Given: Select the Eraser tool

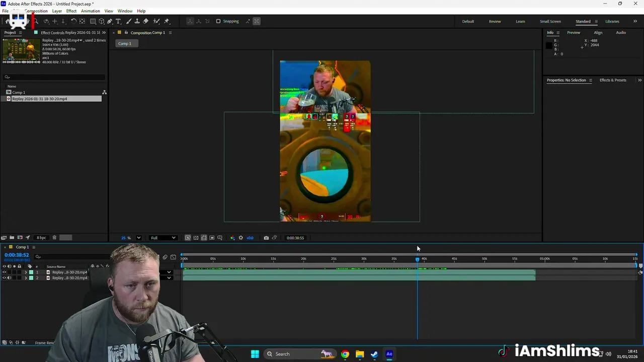Looking at the screenshot, I should pyautogui.click(x=145, y=21).
